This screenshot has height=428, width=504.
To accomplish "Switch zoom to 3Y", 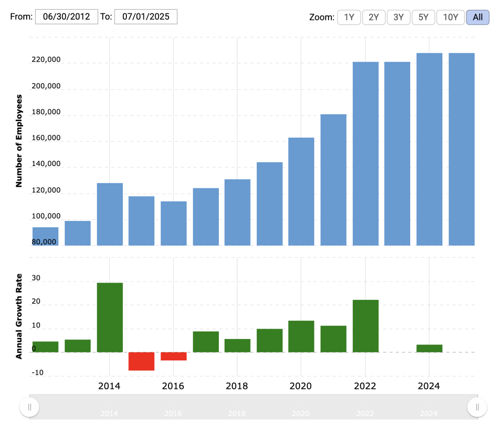I will (x=398, y=18).
